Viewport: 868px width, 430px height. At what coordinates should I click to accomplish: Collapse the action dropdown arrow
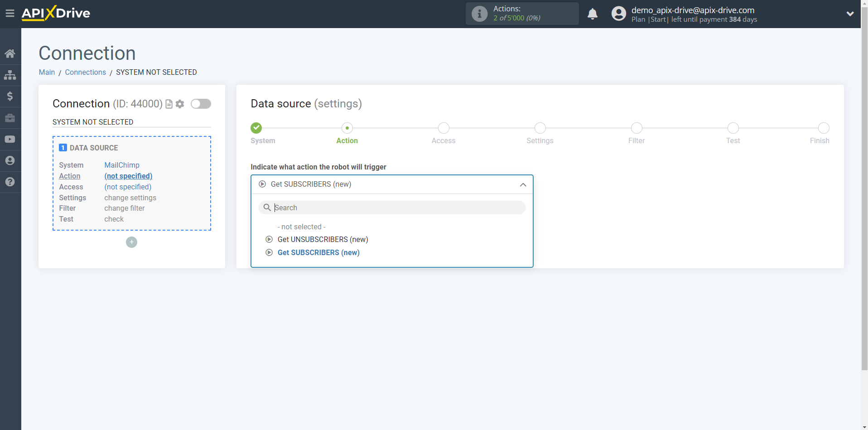pos(523,184)
